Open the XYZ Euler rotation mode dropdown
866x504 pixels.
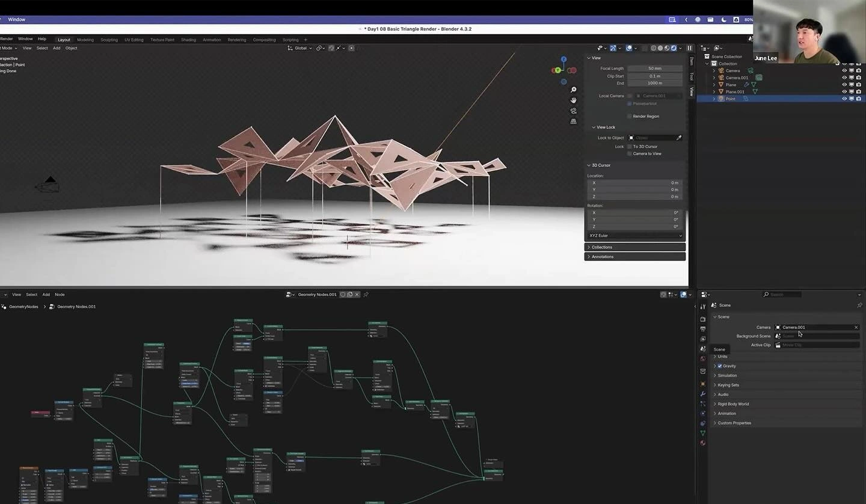pyautogui.click(x=634, y=235)
